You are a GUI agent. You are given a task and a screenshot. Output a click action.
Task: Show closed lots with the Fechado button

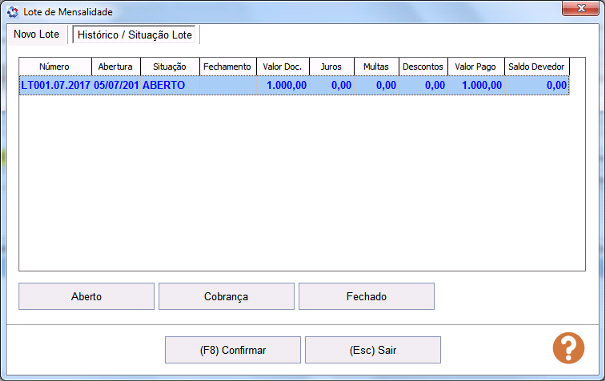367,296
